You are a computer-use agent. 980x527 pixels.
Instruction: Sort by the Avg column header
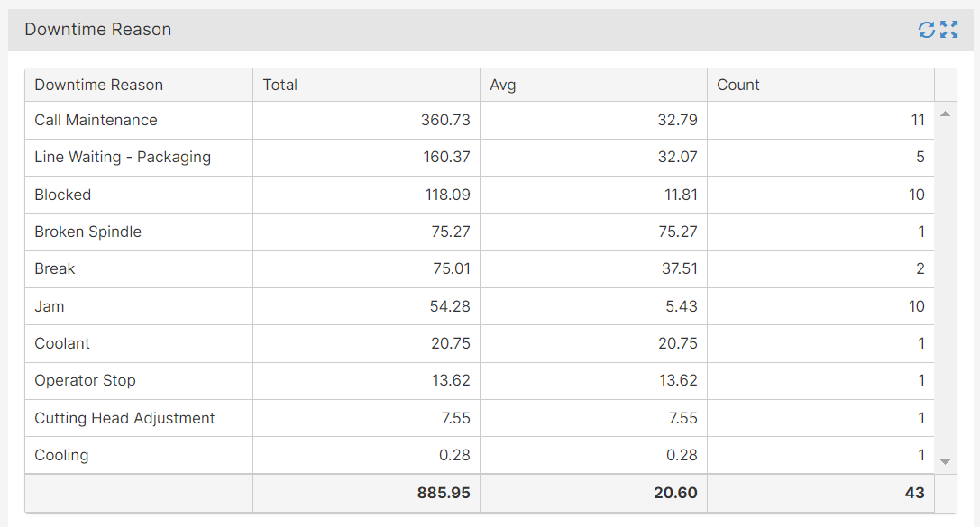click(x=503, y=85)
